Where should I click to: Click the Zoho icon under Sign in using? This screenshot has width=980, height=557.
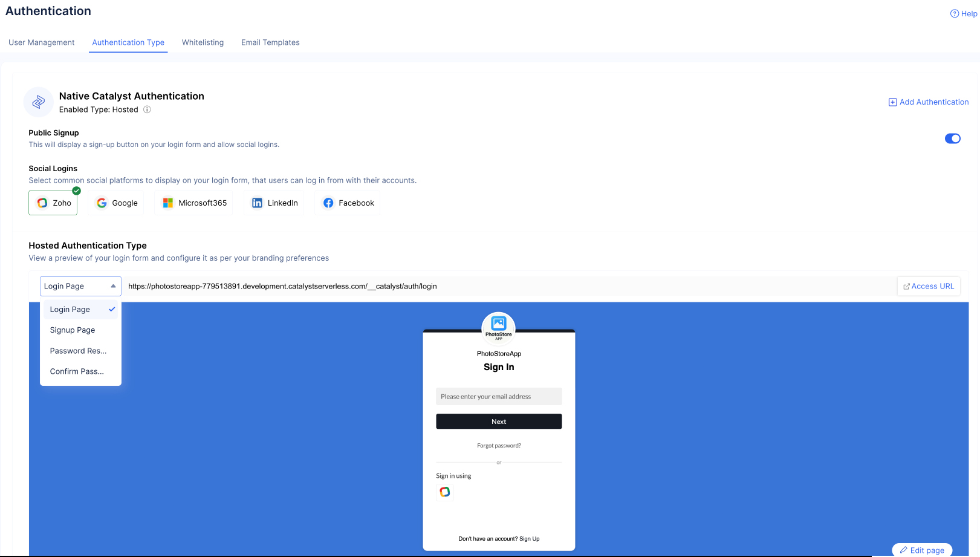click(445, 492)
